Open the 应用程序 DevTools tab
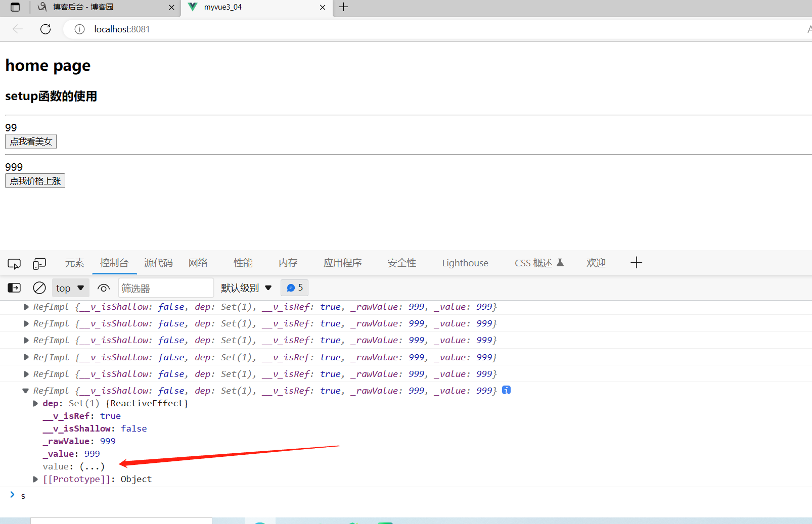The width and height of the screenshot is (812, 524). [343, 263]
